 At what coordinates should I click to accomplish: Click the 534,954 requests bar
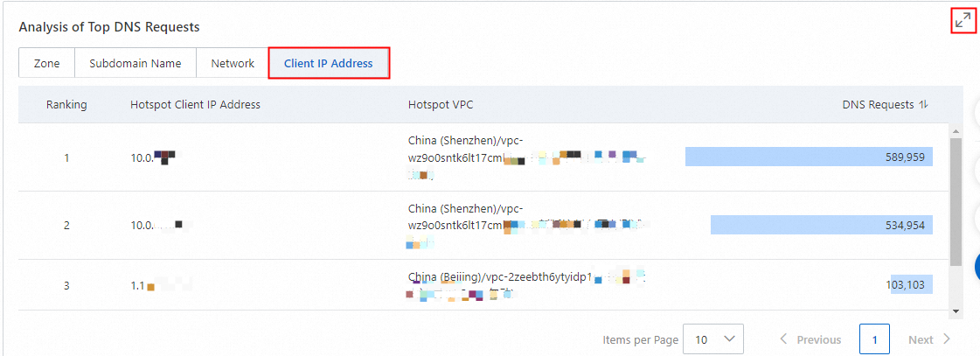tap(821, 226)
